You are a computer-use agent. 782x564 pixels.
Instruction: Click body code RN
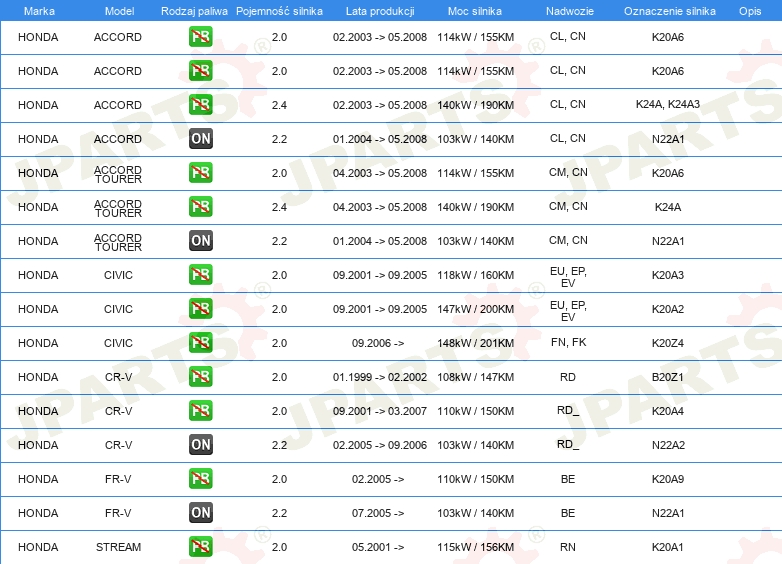568,547
